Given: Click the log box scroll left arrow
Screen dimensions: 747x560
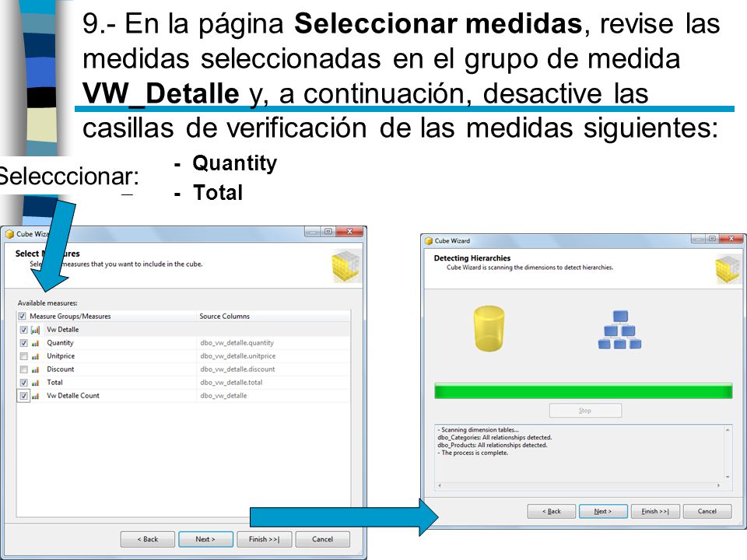Looking at the screenshot, I should pyautogui.click(x=439, y=485).
